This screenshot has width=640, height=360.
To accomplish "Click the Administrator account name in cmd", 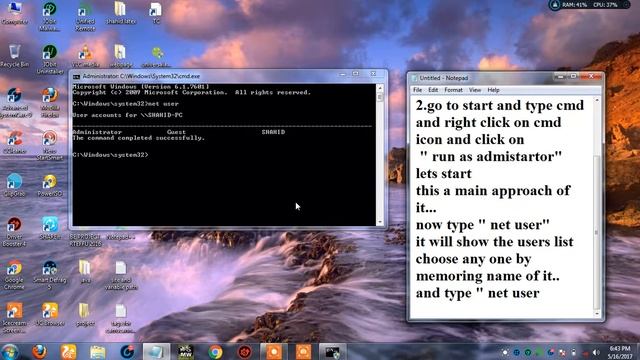I will click(x=97, y=132).
